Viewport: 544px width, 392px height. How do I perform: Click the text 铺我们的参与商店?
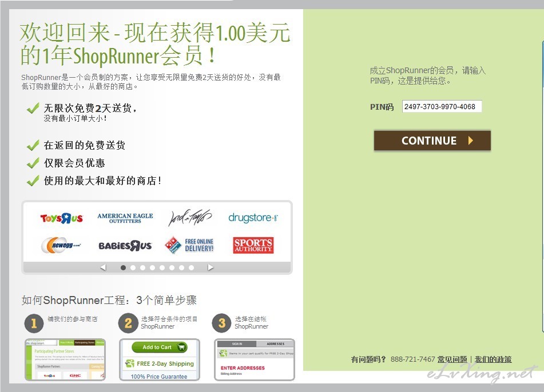point(73,319)
